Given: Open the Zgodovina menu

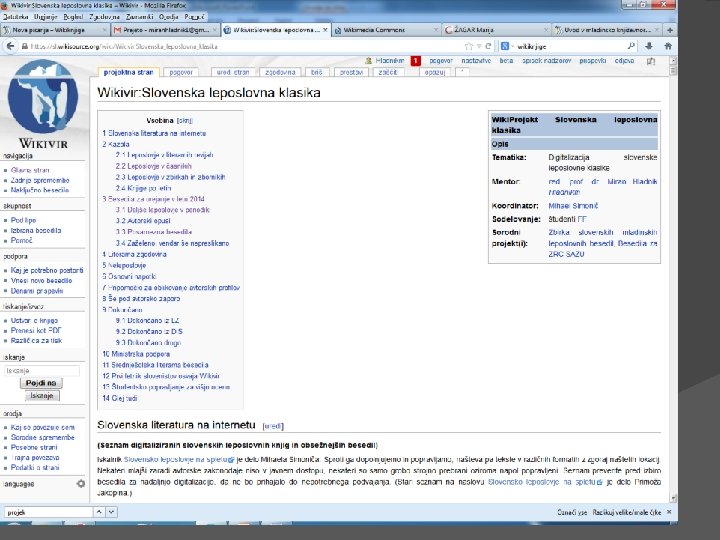Looking at the screenshot, I should (105, 17).
